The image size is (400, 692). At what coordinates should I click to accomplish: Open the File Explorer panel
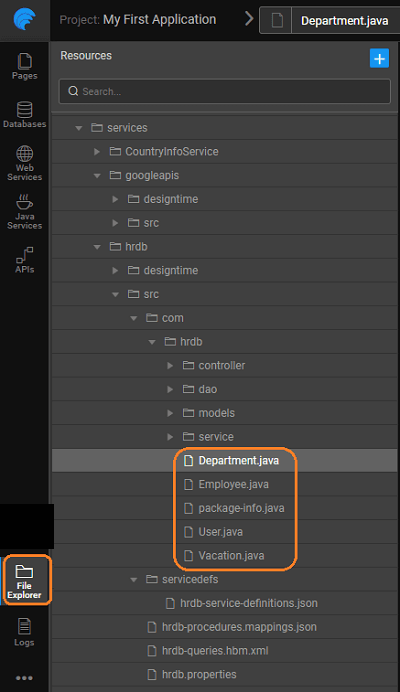[x=24, y=580]
